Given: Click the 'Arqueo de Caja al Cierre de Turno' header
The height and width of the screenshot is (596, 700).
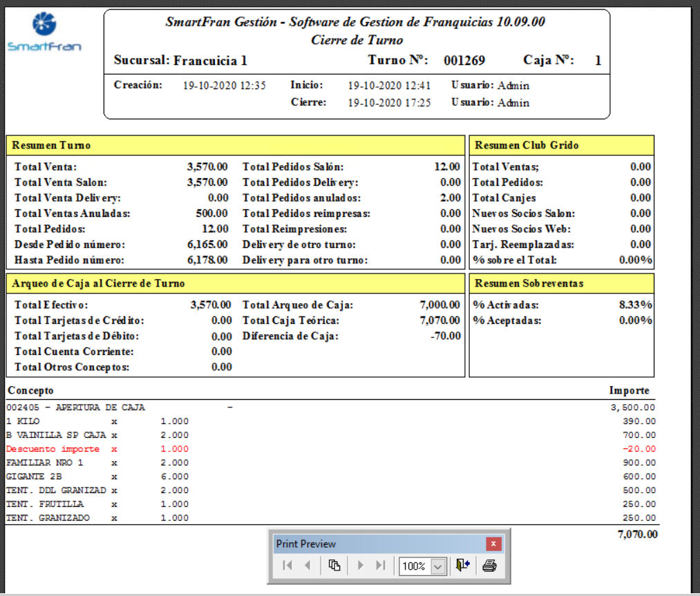Looking at the screenshot, I should pyautogui.click(x=236, y=283).
